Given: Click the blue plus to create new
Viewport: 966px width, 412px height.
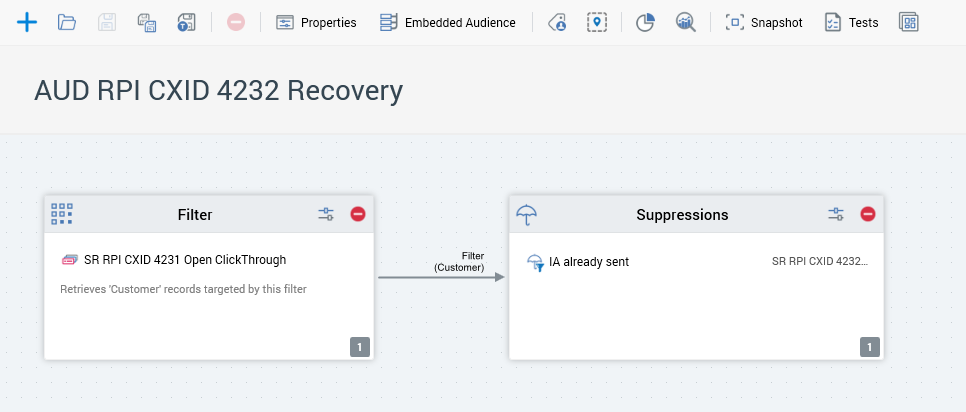Looking at the screenshot, I should point(27,22).
